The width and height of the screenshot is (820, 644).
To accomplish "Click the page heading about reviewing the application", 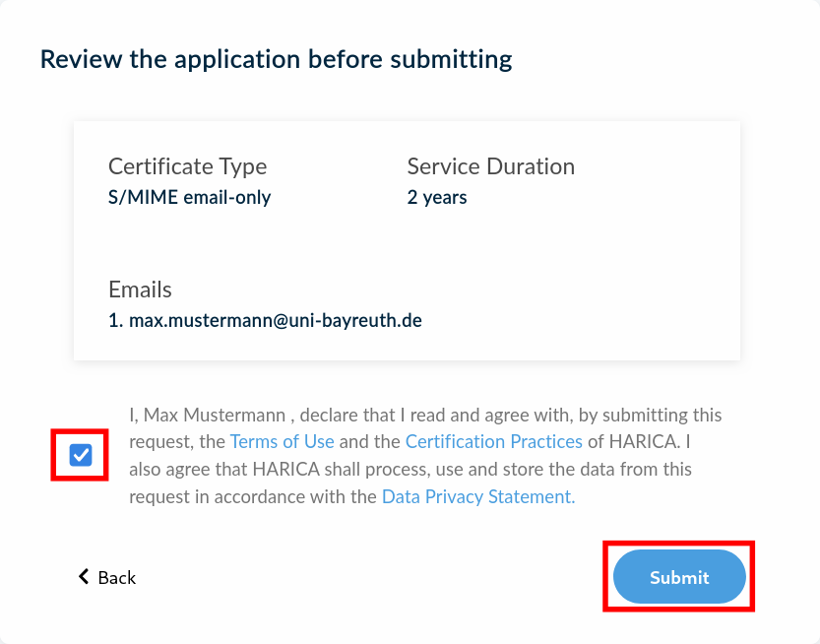I will (276, 59).
